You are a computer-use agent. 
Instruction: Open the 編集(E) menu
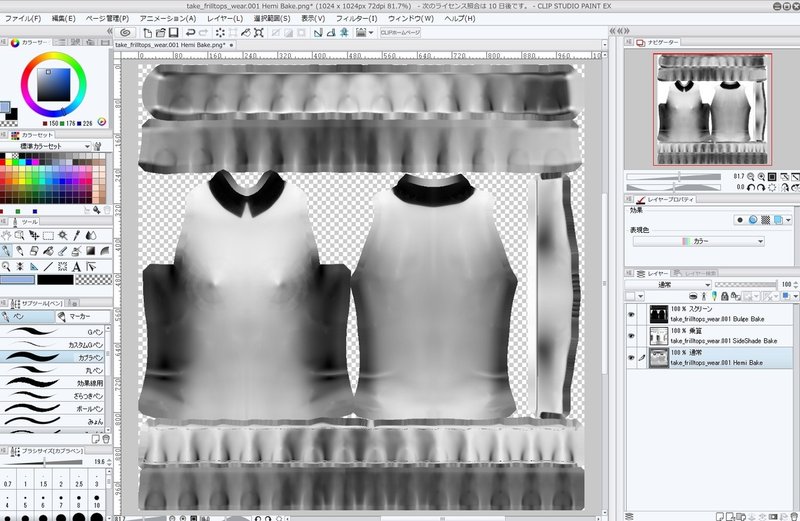point(64,18)
